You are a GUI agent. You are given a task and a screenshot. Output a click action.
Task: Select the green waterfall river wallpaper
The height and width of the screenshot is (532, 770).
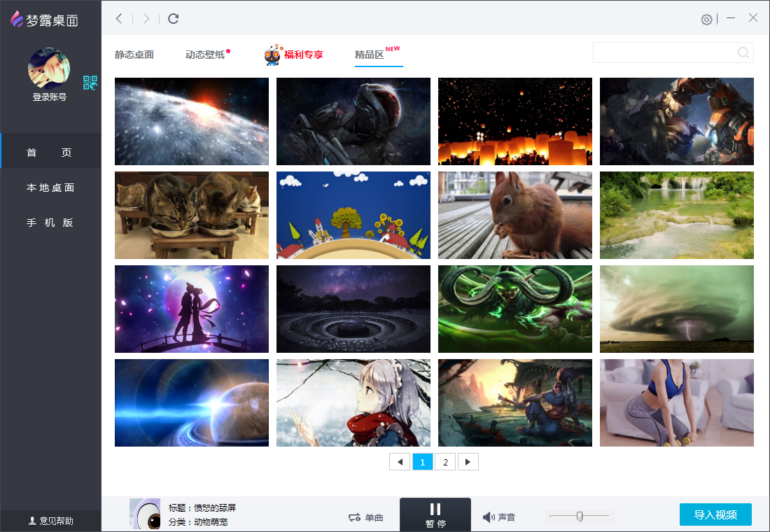coord(677,215)
